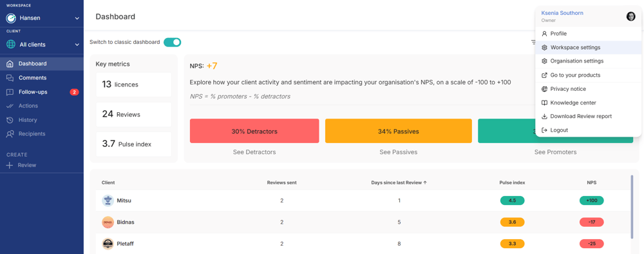The image size is (644, 254).
Task: Click the Organisation settings gear icon
Action: click(x=545, y=61)
